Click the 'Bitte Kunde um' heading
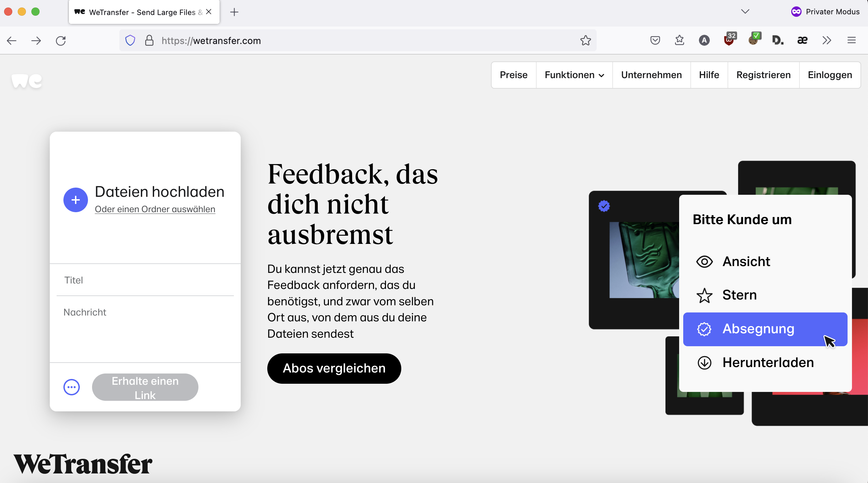The image size is (868, 483). [x=742, y=220]
